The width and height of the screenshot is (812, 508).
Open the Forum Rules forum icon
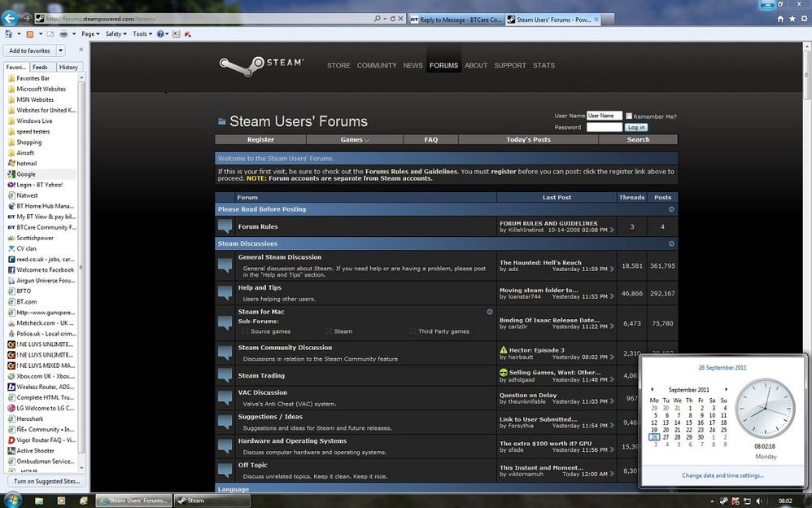pyautogui.click(x=225, y=226)
